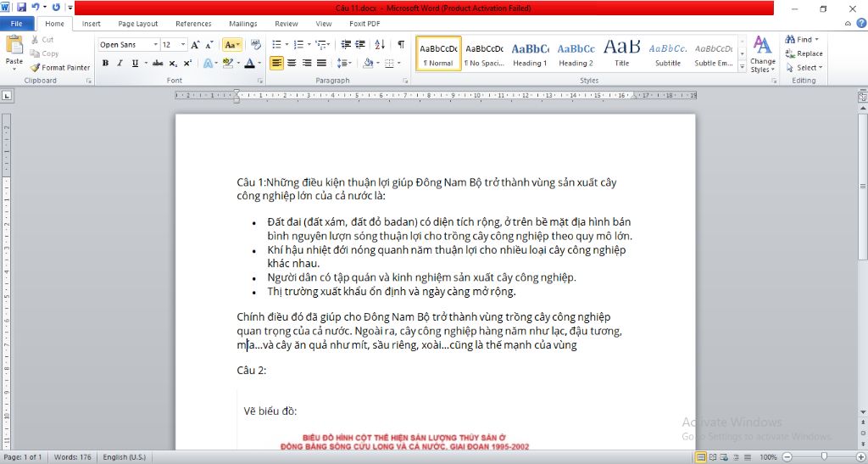Open the File tab
Screen dimensions: 868x464
[x=17, y=24]
